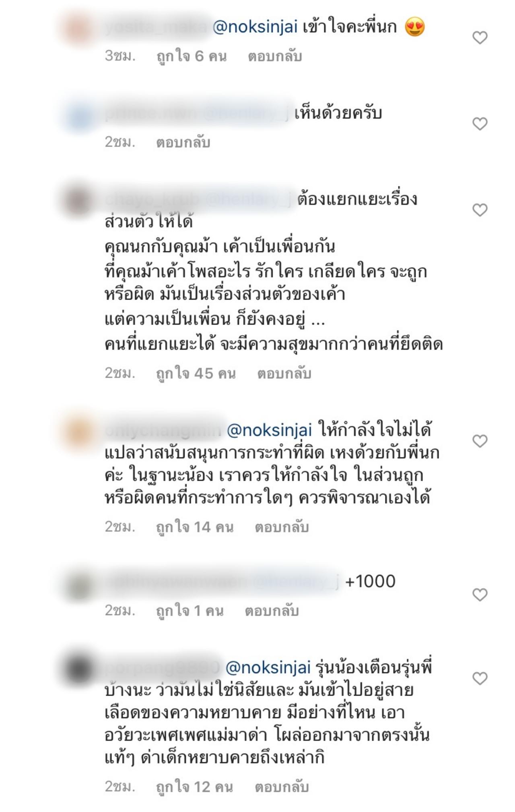Reply to the comment with 14 likes
Image resolution: width=515 pixels, height=812 pixels.
coord(282,527)
